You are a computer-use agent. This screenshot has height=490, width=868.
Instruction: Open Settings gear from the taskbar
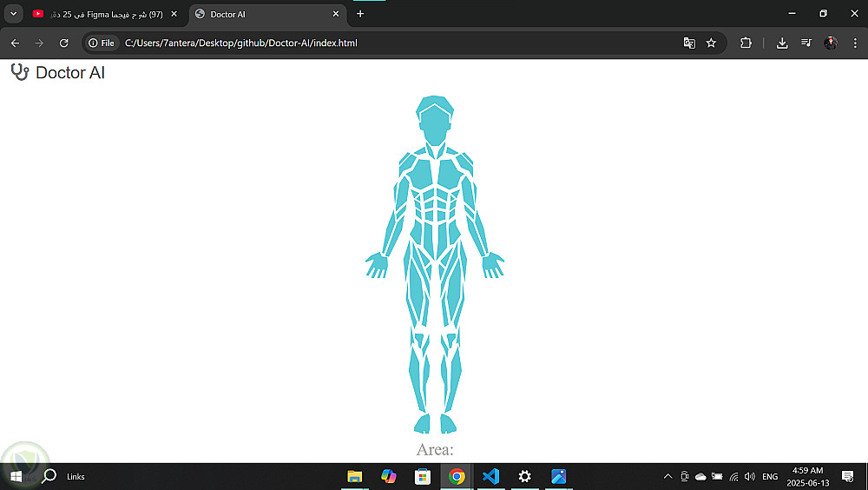[x=525, y=477]
